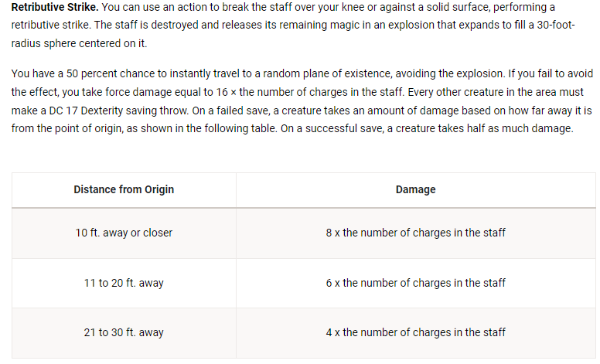Click the words "DC 17 Dexterity saving throw"
Viewport: 600px width, 364px height.
(x=121, y=111)
